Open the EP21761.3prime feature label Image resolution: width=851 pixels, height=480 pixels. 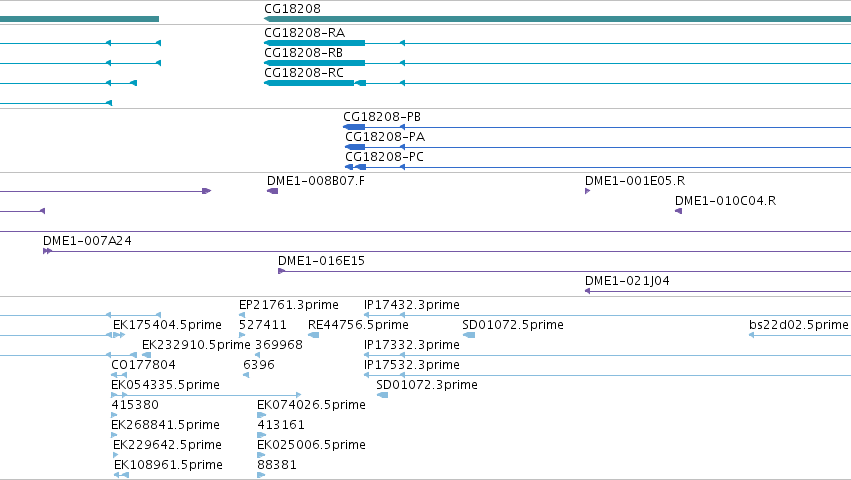pyautogui.click(x=289, y=305)
